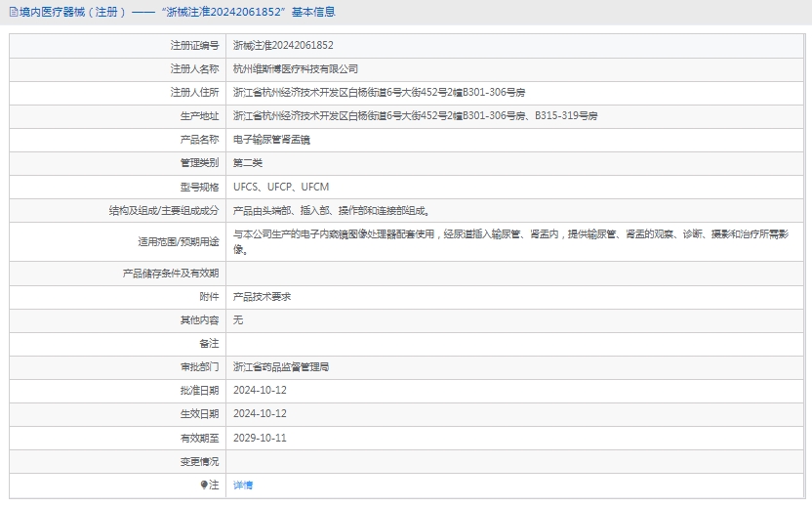
Task: Open the 详情 details link
Action: pos(243,485)
